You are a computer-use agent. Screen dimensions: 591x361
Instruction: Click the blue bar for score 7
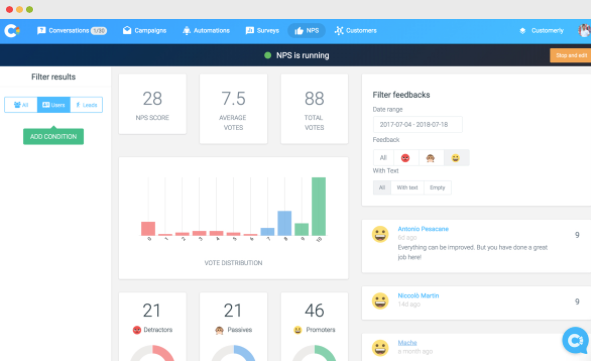tap(268, 232)
